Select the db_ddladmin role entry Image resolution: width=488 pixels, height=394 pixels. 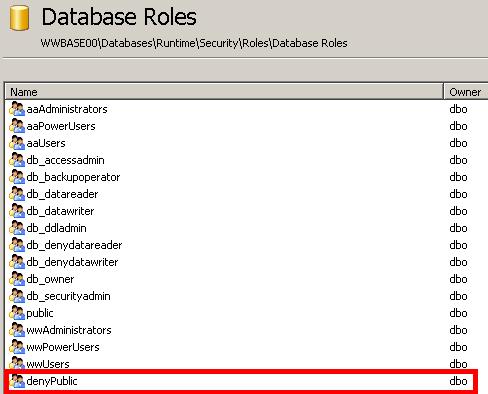[x=56, y=228]
